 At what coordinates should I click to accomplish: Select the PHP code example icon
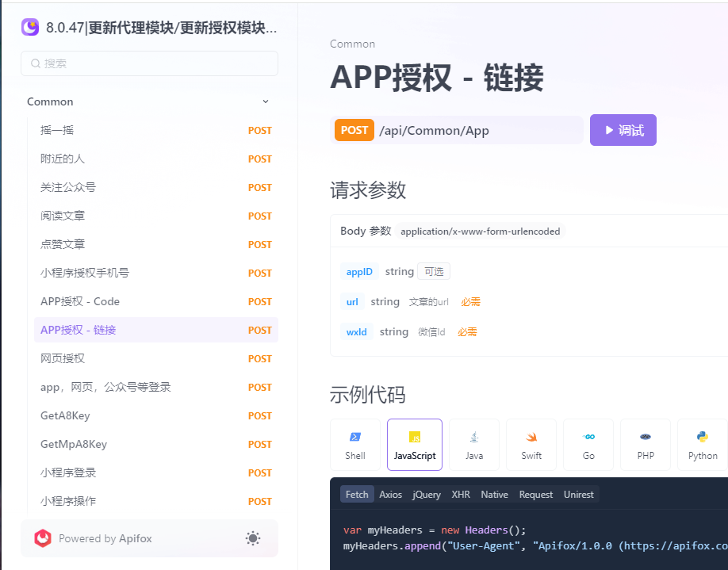(645, 444)
